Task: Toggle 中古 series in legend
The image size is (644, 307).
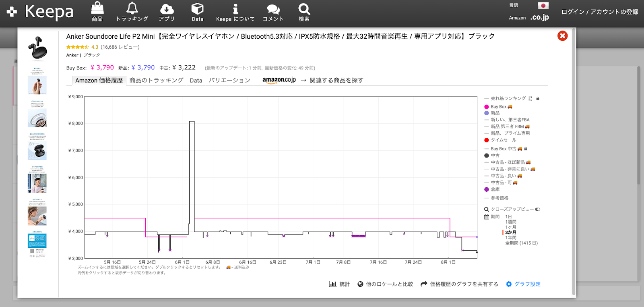Action: coord(492,156)
